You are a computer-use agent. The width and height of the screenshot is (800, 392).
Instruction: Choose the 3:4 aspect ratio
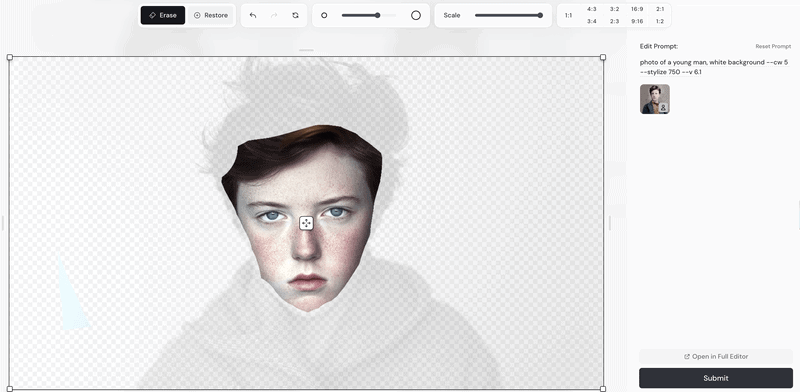coord(592,21)
